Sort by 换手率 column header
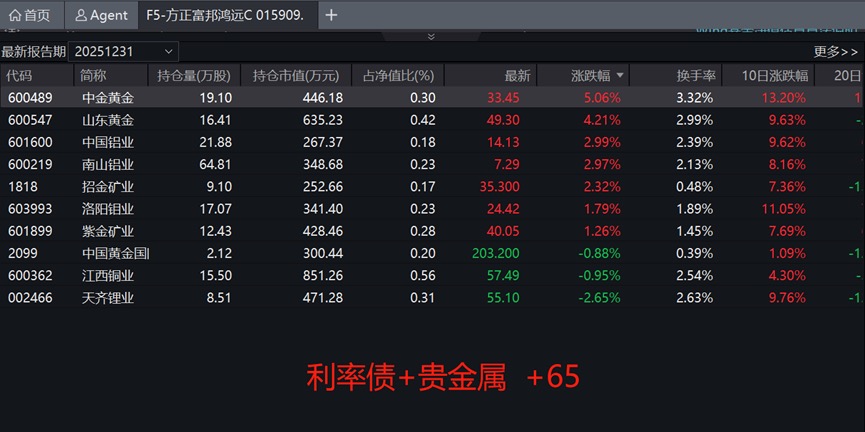The height and width of the screenshot is (432, 865). click(x=676, y=76)
